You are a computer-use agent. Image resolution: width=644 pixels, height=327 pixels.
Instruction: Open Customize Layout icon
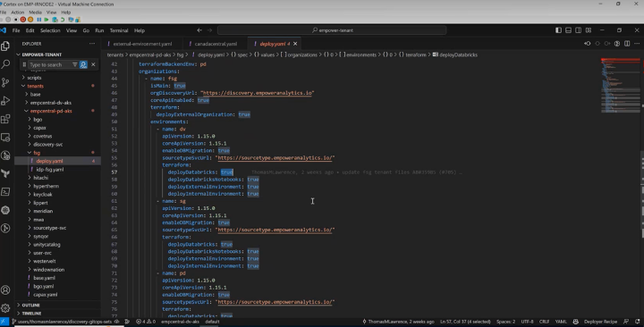(589, 30)
